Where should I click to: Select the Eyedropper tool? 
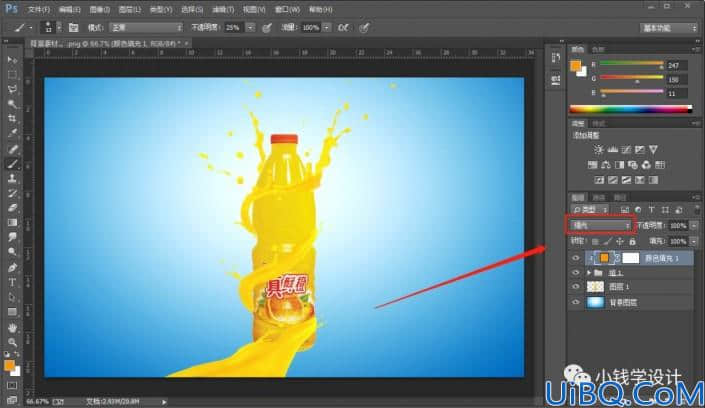pyautogui.click(x=12, y=134)
